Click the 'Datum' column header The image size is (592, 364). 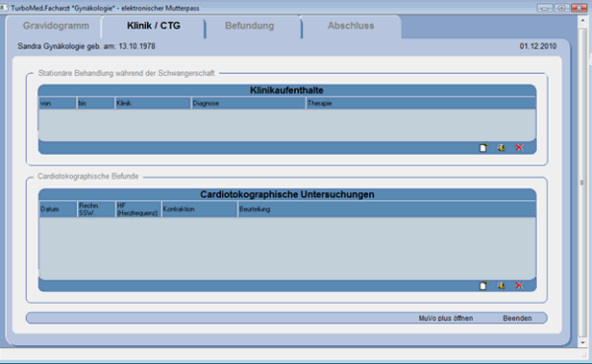pyautogui.click(x=58, y=209)
